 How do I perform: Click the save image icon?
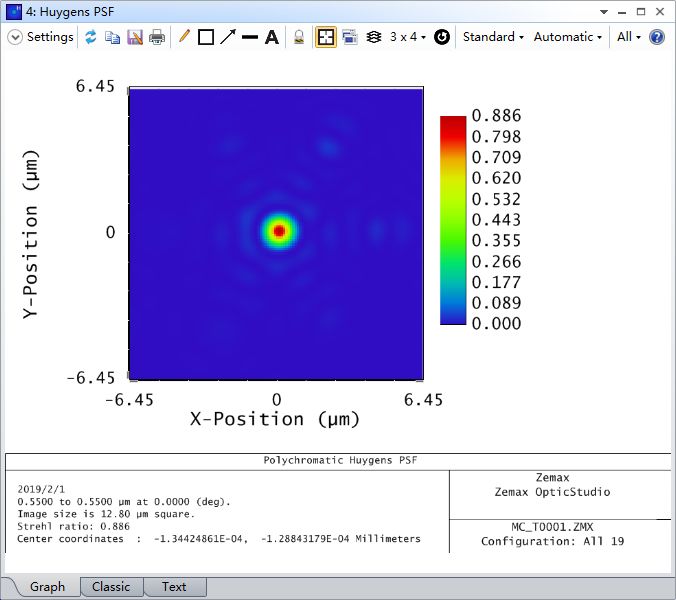pos(134,37)
